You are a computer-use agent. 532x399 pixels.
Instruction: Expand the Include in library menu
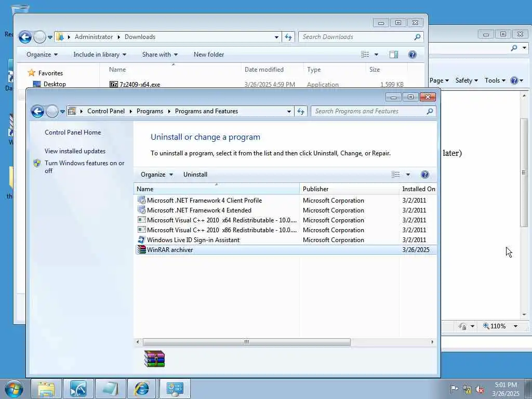click(x=100, y=54)
